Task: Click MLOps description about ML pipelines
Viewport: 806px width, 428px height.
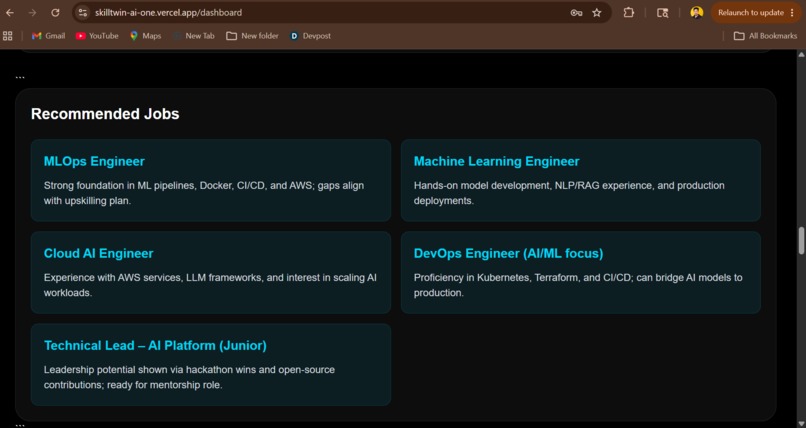Action: coord(204,193)
